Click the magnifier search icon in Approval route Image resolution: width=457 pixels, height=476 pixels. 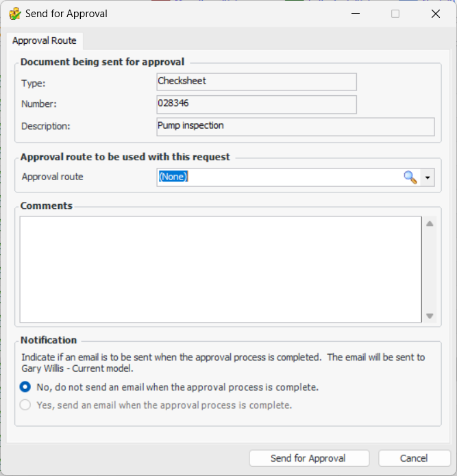(410, 177)
